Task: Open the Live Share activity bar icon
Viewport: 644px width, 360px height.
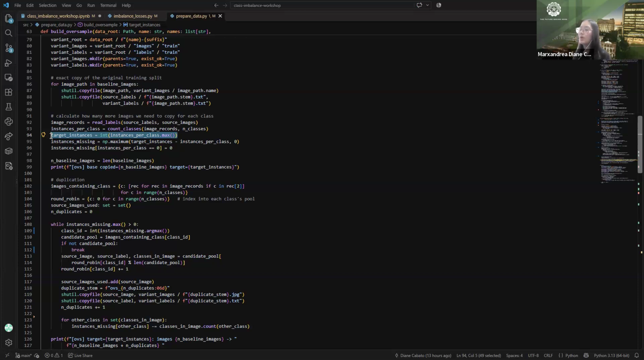Action: click(9, 136)
